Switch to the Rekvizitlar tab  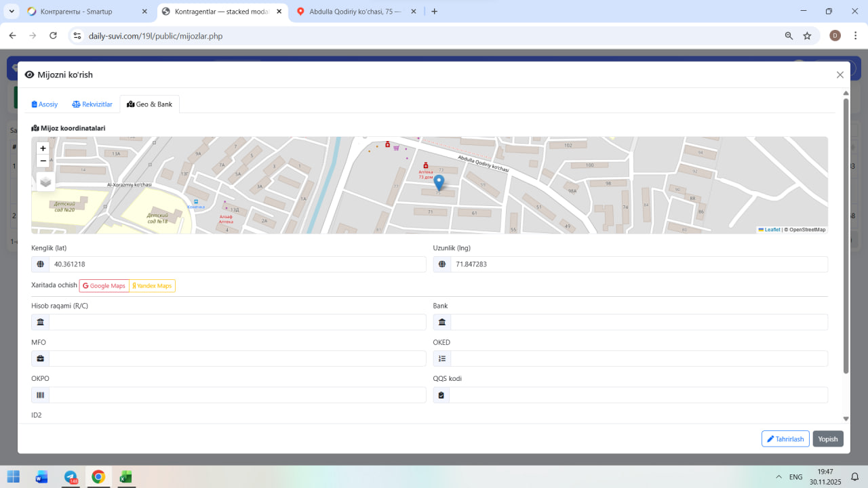click(92, 104)
